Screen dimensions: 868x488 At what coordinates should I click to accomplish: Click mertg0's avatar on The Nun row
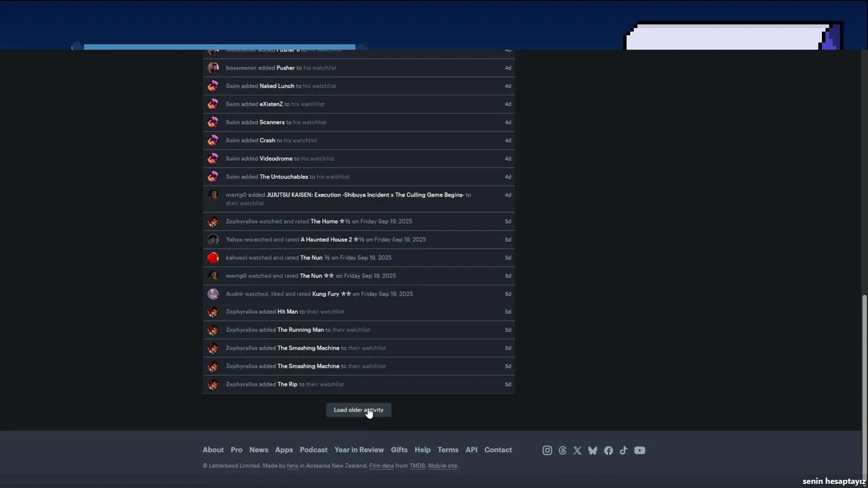point(213,276)
